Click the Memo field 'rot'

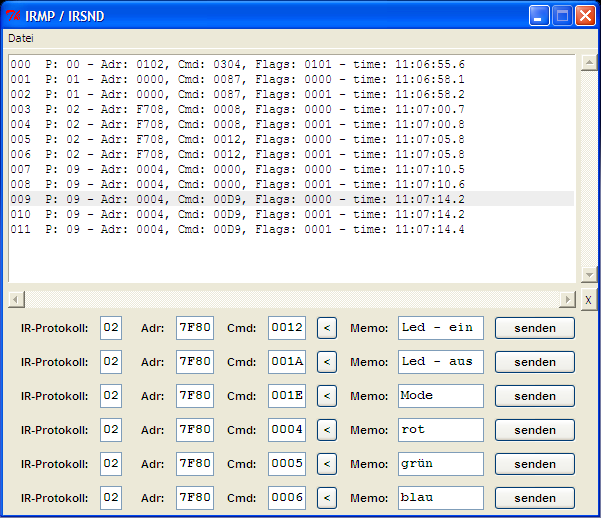(441, 430)
